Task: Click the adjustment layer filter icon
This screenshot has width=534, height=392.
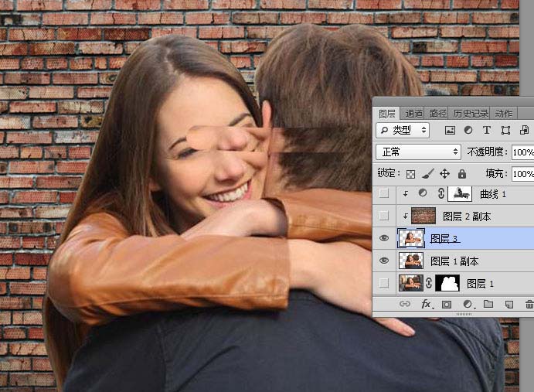Action: 468,130
